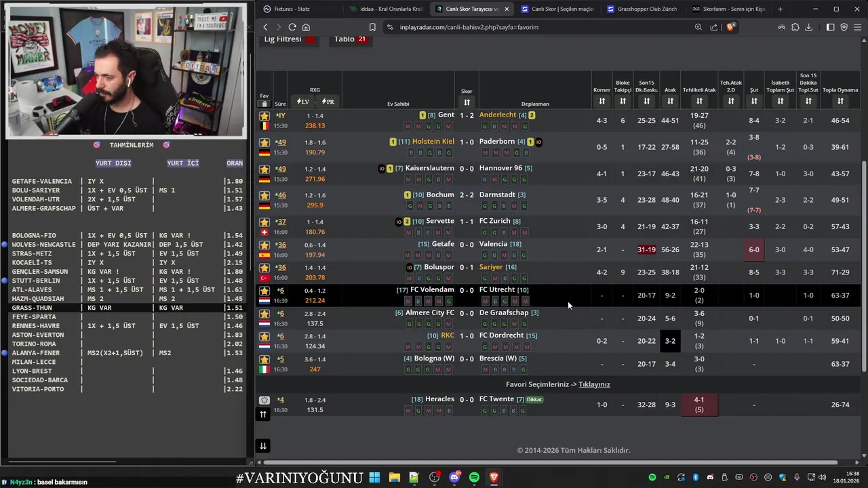Switch to Canlı Skor Seçilen maçlar tab

pyautogui.click(x=557, y=9)
